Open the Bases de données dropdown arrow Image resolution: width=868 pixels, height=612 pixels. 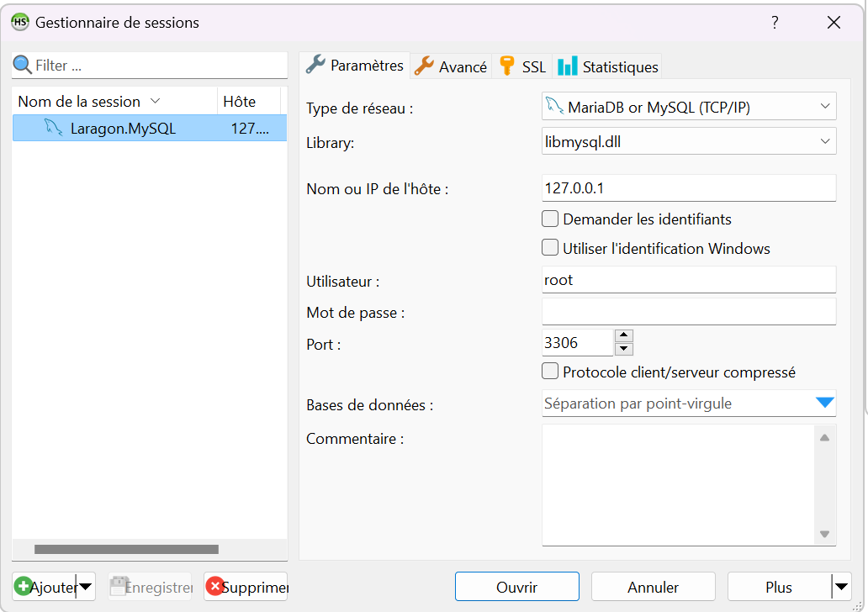[x=824, y=404]
